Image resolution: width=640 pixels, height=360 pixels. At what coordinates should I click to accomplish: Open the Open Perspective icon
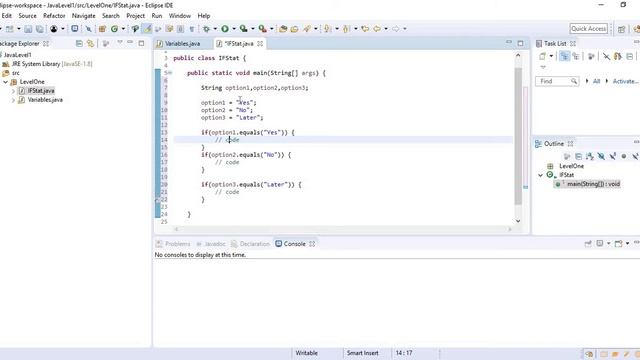[x=622, y=29]
